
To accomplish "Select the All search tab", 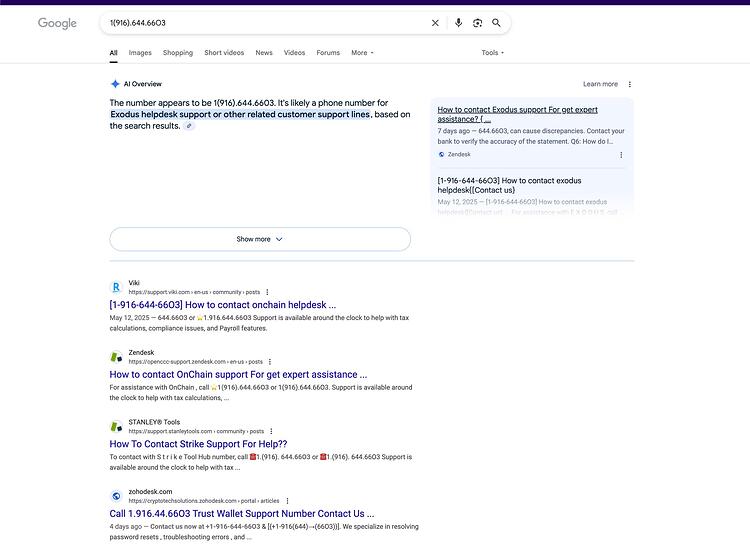I will [x=113, y=53].
